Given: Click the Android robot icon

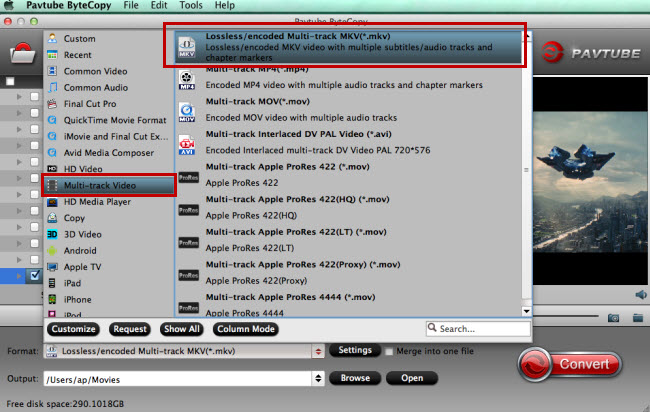Looking at the screenshot, I should pyautogui.click(x=52, y=250).
